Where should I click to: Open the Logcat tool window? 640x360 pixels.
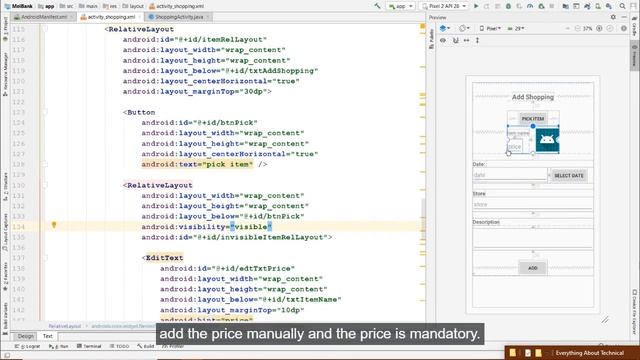tap(28, 346)
